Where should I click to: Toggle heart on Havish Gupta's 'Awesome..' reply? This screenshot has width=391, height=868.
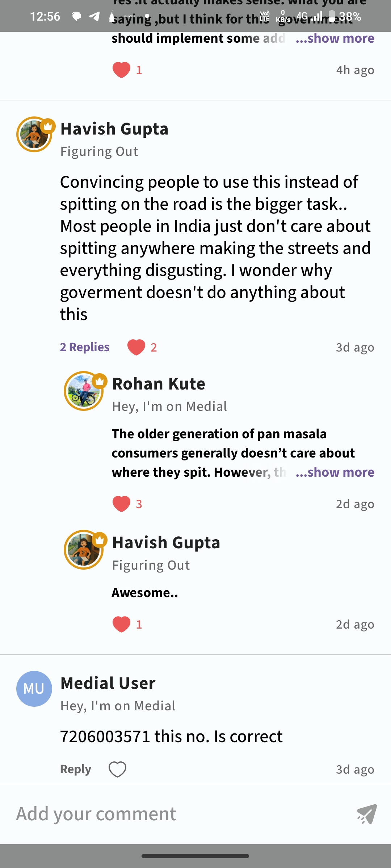pos(121,624)
